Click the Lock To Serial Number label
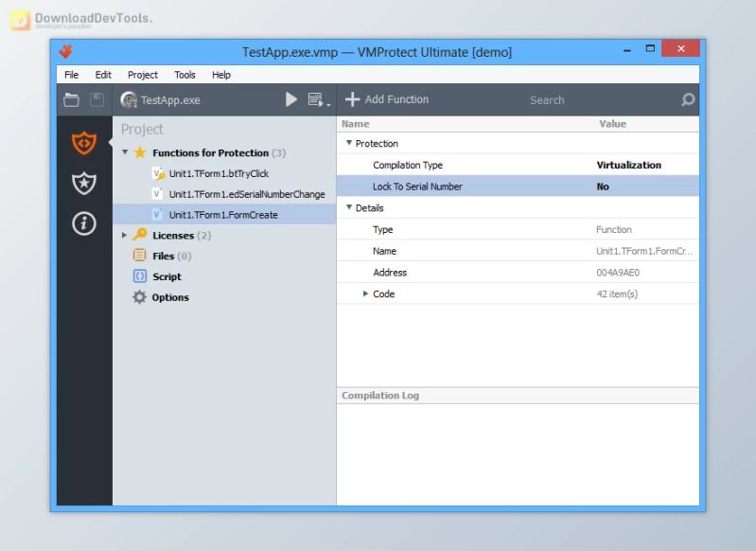The width and height of the screenshot is (756, 551). click(x=417, y=187)
